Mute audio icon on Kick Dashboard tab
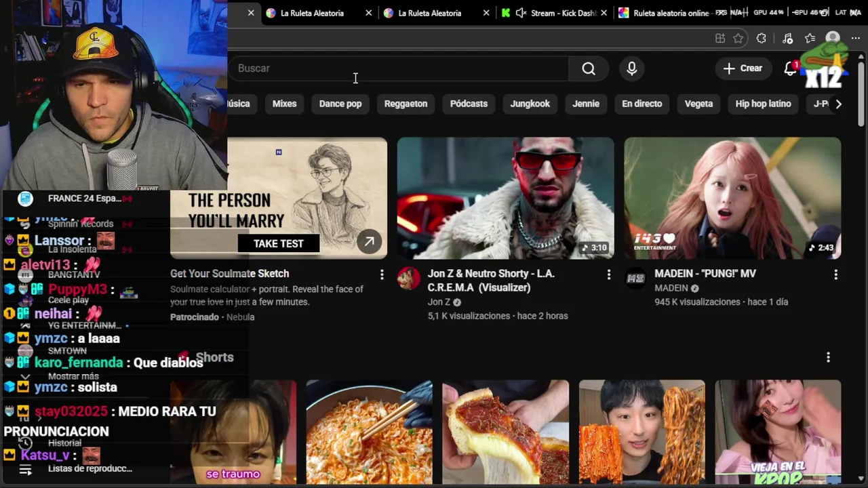Image resolution: width=868 pixels, height=488 pixels. coord(521,13)
